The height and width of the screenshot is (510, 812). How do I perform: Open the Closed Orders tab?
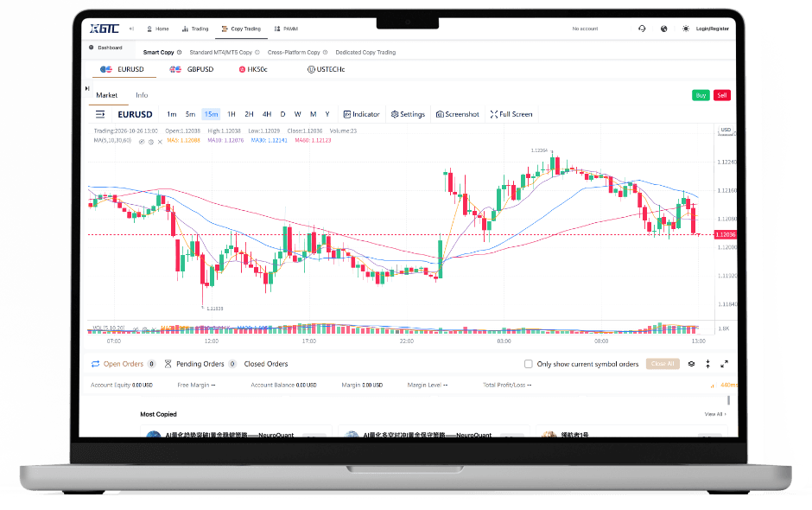(266, 365)
